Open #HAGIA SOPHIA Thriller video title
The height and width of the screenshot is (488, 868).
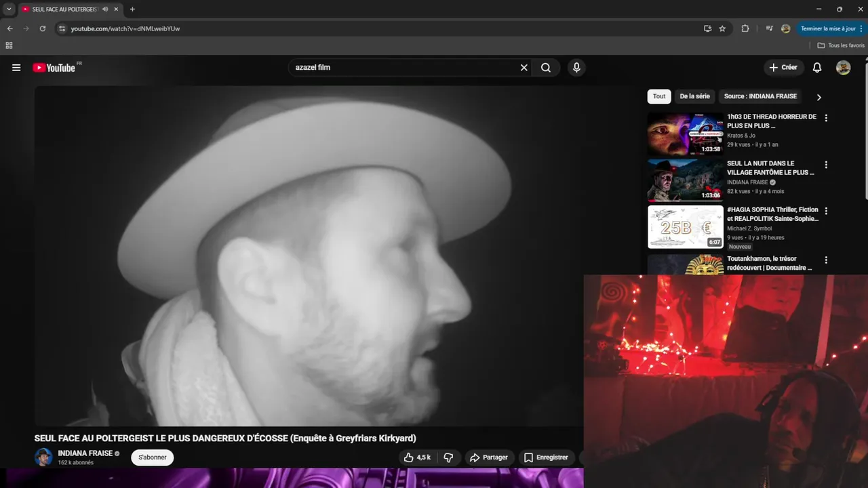773,214
